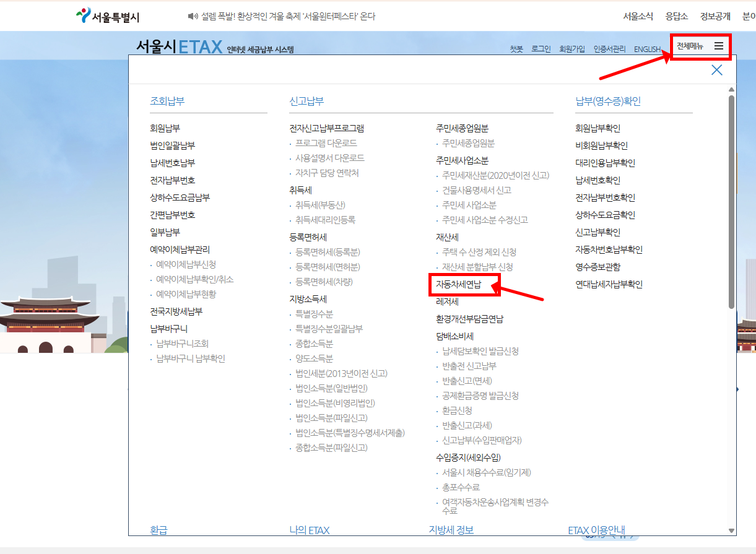Open 예약이체납부확인/취소
This screenshot has height=554, width=756.
[x=194, y=279]
